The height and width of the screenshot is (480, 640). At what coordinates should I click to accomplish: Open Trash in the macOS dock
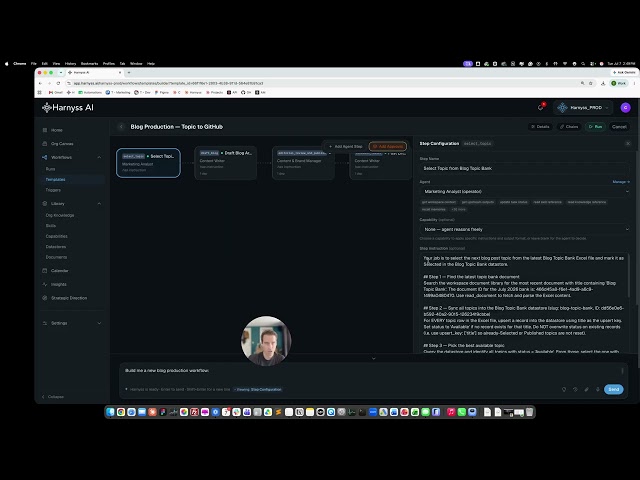click(x=529, y=412)
